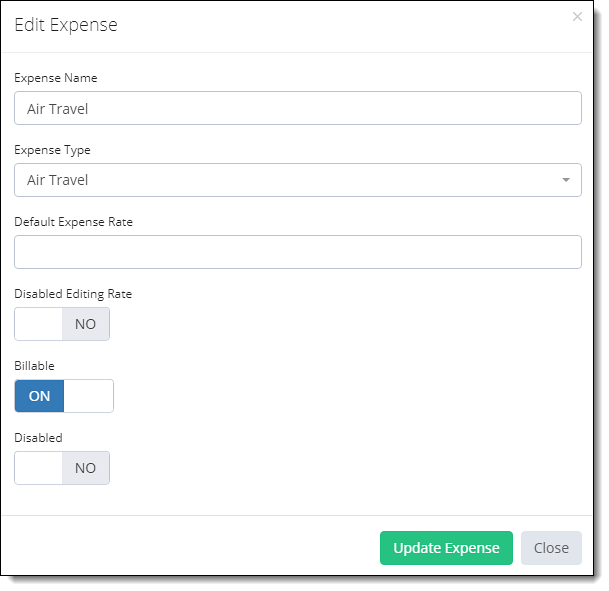The image size is (609, 591).
Task: Click the Expense Type label
Action: [x=52, y=150]
